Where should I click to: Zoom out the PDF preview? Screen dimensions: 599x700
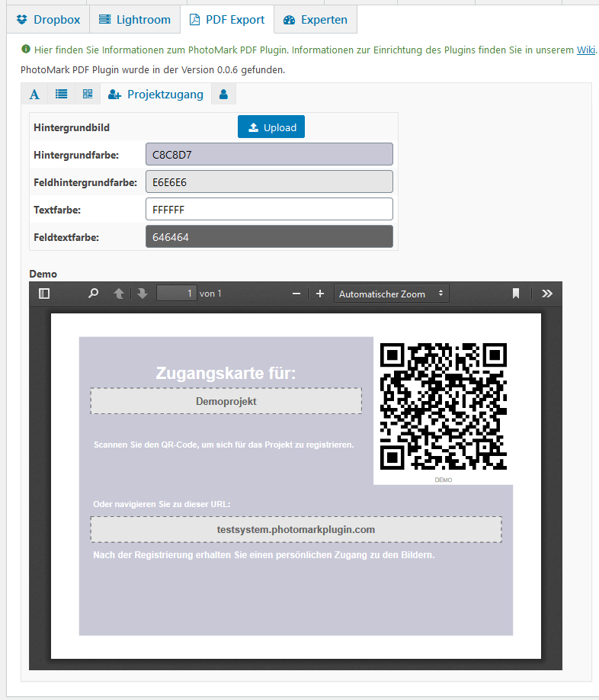296,294
